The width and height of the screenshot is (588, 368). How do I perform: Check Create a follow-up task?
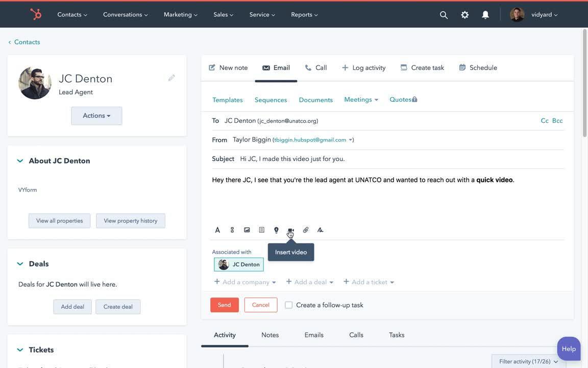click(x=288, y=305)
